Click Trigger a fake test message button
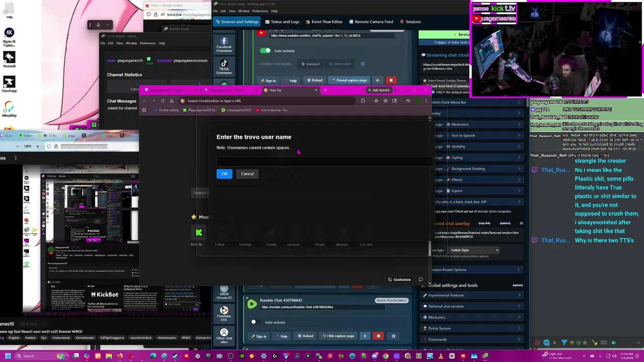 [x=444, y=42]
